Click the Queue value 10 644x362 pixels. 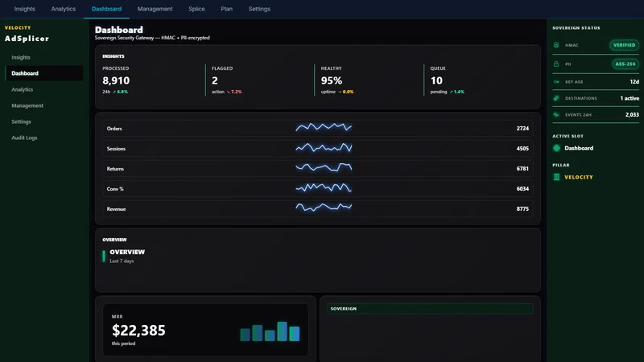[x=436, y=80]
